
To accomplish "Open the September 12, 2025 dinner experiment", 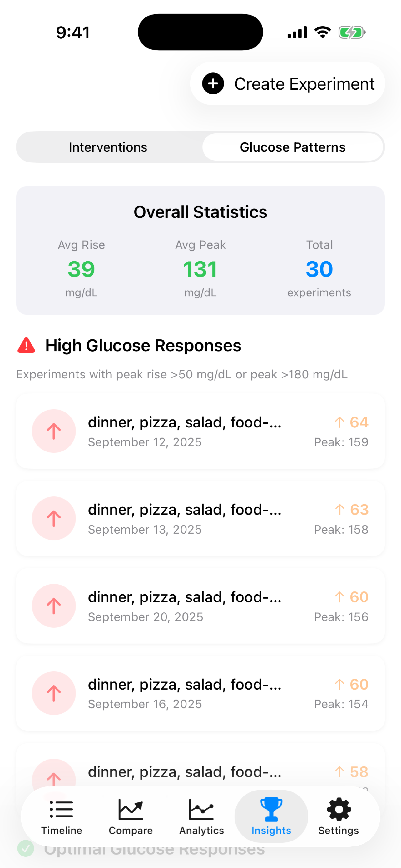I will [200, 431].
